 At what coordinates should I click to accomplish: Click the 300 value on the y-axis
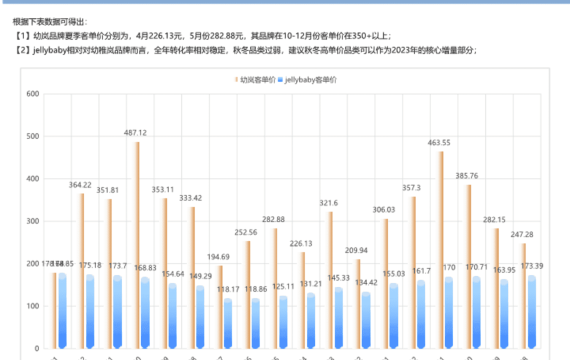pos(33,221)
